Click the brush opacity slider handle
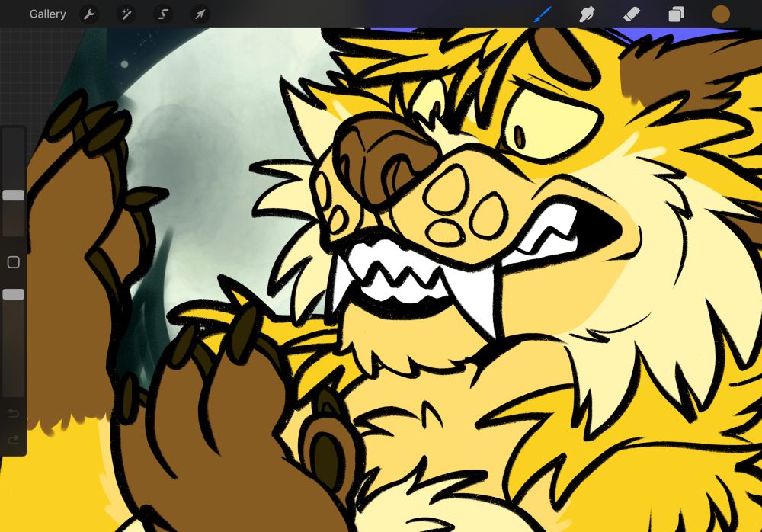762x532 pixels. 14,294
